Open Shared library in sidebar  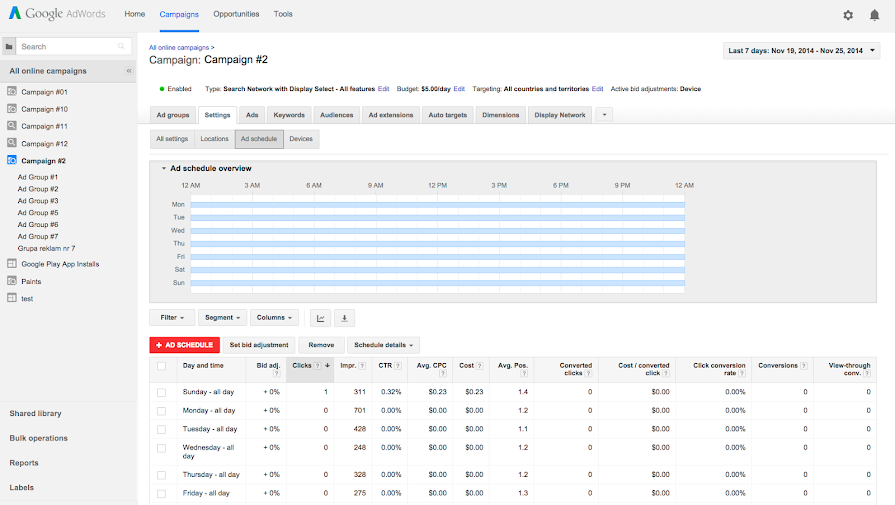pyautogui.click(x=35, y=414)
